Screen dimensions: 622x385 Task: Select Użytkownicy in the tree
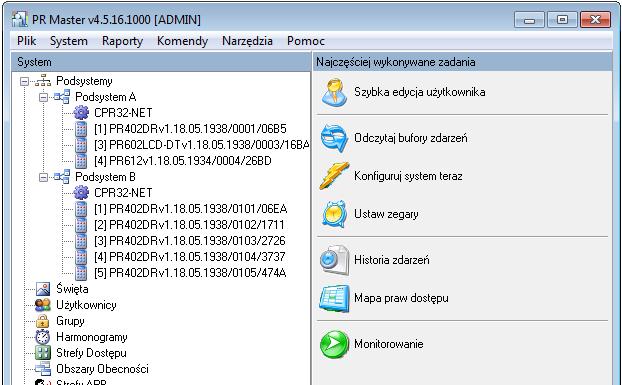point(86,305)
